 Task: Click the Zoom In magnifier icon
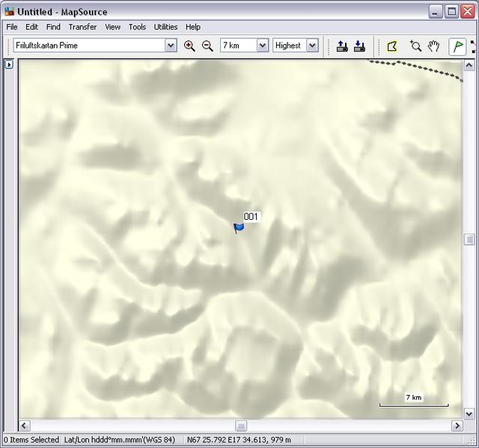[x=189, y=46]
